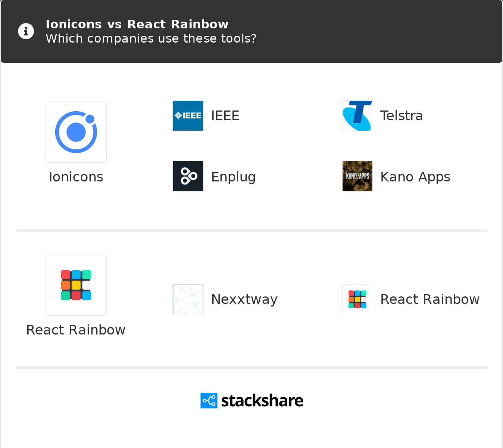Click the info icon in the header
This screenshot has height=448, width=503.
(x=26, y=31)
